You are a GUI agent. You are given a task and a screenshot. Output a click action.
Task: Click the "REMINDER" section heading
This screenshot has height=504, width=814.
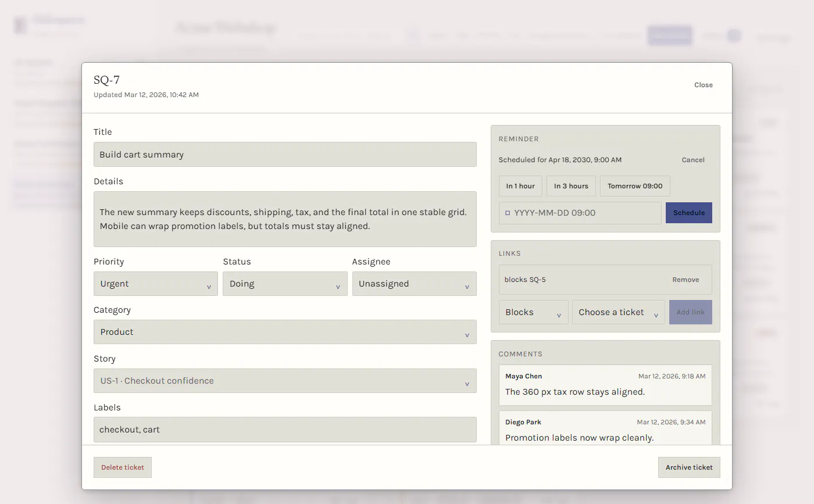(519, 140)
